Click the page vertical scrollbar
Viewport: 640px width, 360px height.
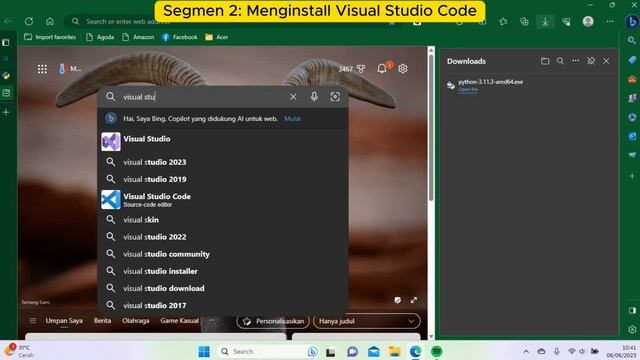coord(431,127)
